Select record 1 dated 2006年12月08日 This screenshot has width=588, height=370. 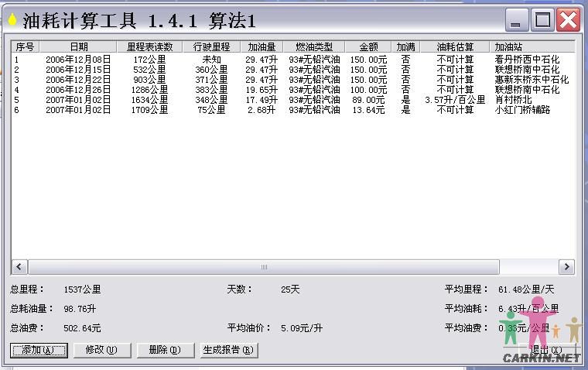coord(77,59)
